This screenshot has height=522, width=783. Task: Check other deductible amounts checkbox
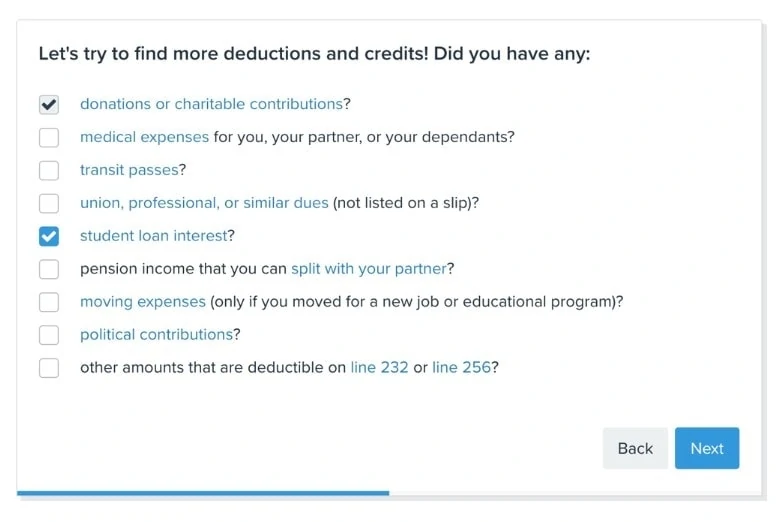coord(49,368)
